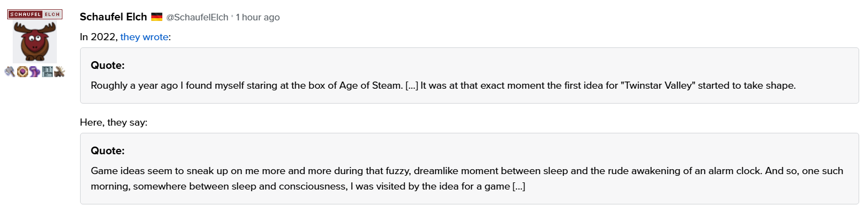Screen dimensions: 868x216
Task: Select the round purple gem microbadge
Action: click(x=22, y=72)
